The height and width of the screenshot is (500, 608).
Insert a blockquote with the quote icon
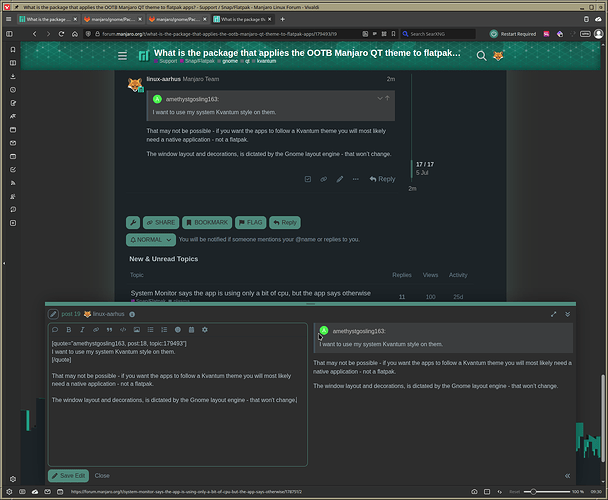[109, 330]
